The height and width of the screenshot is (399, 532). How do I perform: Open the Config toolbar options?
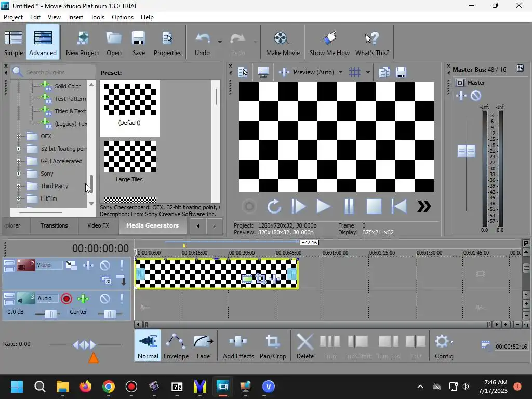444,345
